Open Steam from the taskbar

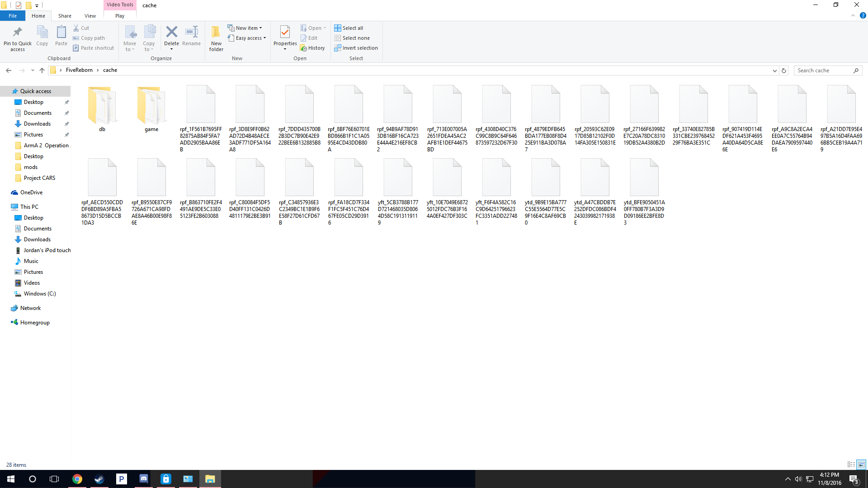pyautogui.click(x=99, y=479)
